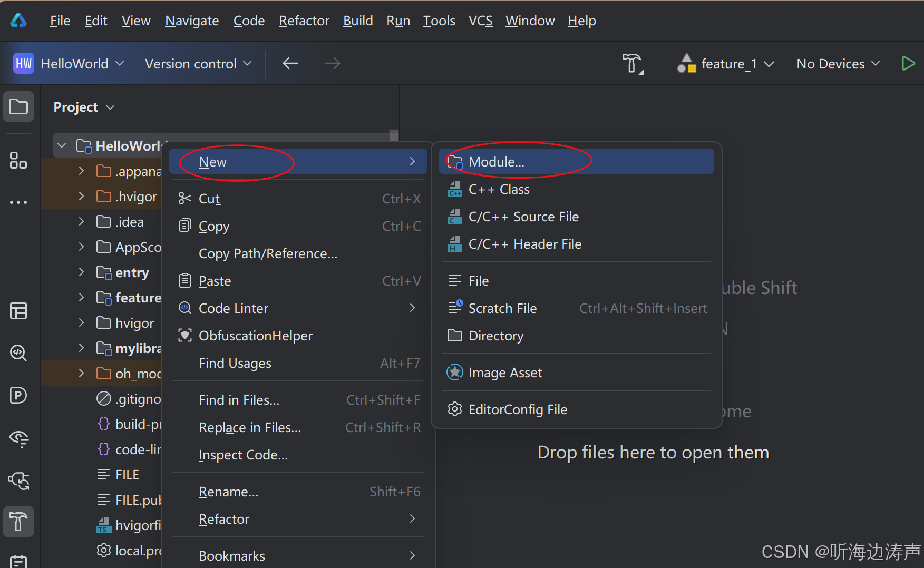
Task: Open the Refactor submenu in context menu
Action: click(x=298, y=519)
